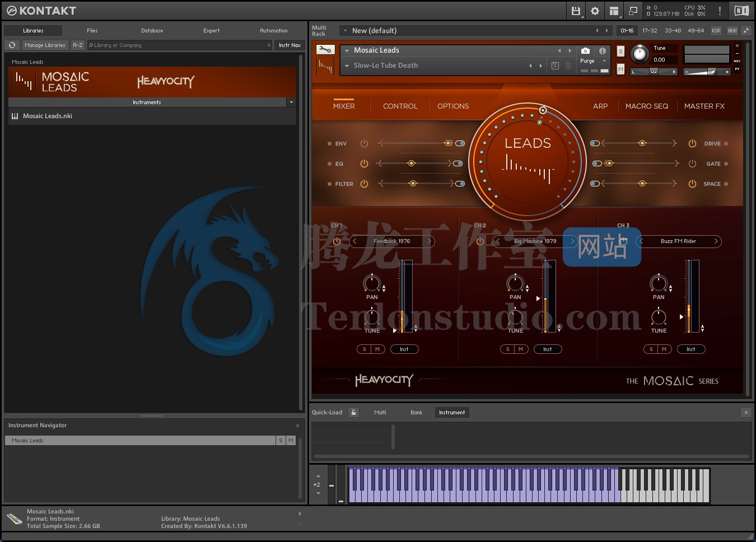Mute channel CH1 with its M button
The height and width of the screenshot is (542, 756).
pyautogui.click(x=378, y=349)
